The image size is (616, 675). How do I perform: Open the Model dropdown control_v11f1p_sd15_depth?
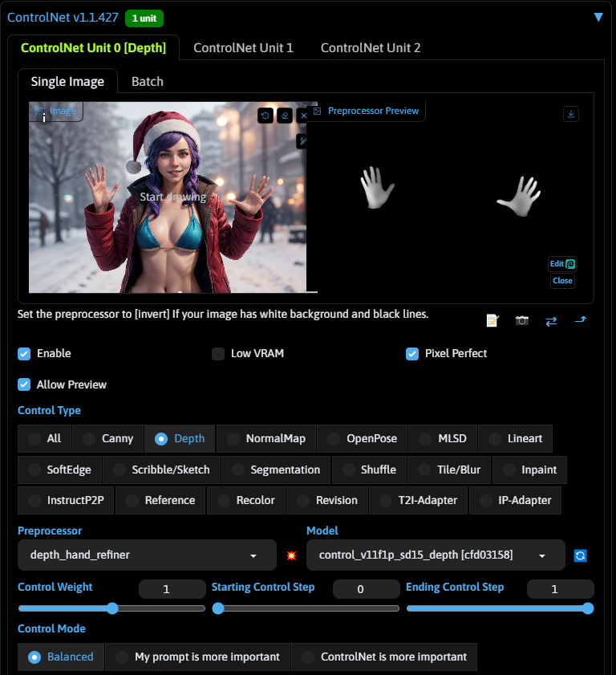point(436,555)
